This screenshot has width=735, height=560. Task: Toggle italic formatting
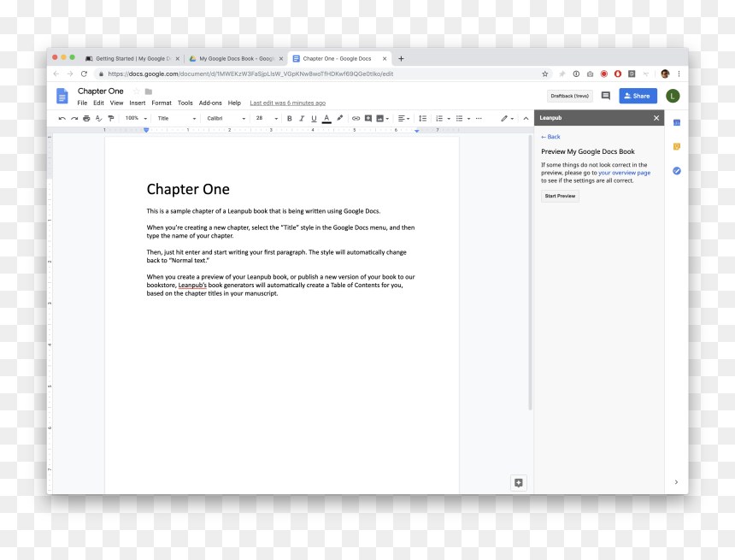click(x=302, y=119)
